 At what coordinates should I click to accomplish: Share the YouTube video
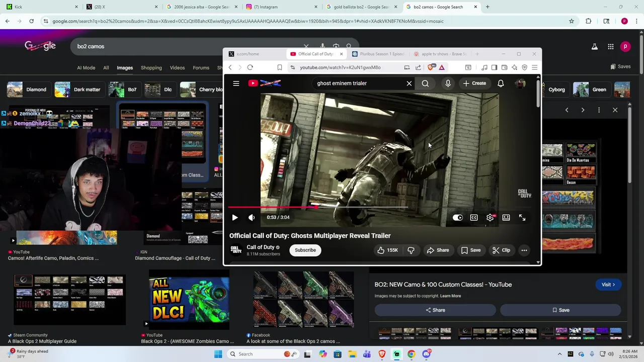click(x=438, y=250)
